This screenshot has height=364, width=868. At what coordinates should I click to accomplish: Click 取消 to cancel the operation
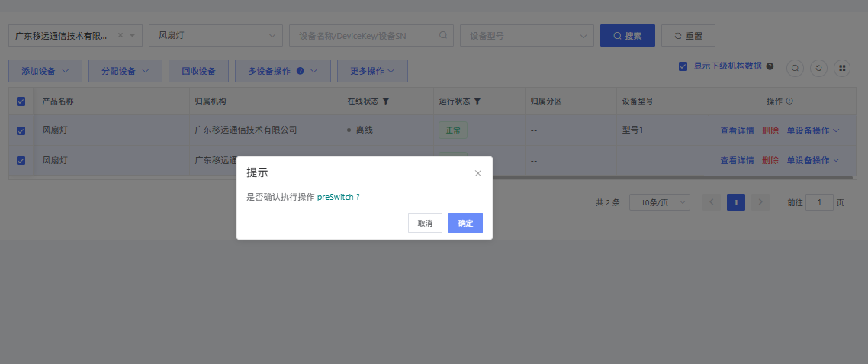[425, 223]
